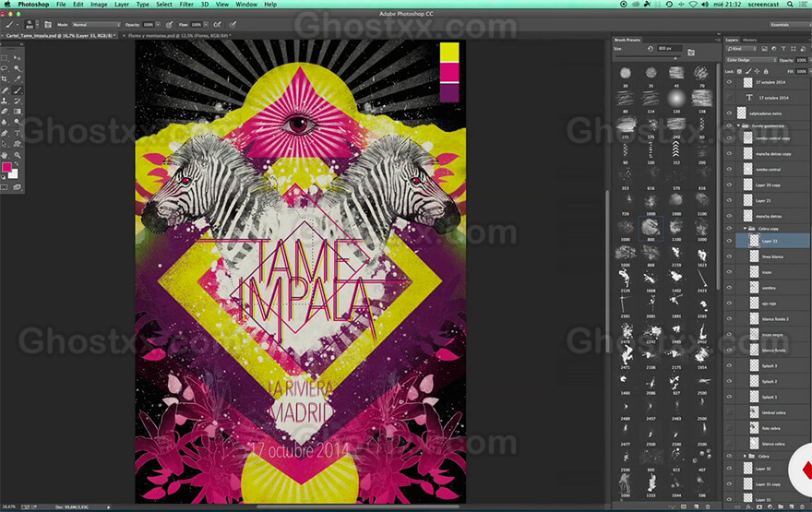Add a layer style with fx icon

point(747,506)
